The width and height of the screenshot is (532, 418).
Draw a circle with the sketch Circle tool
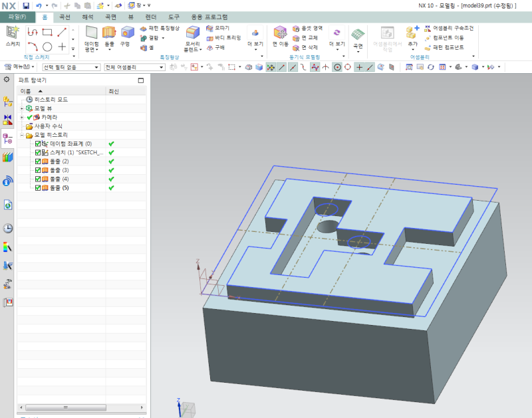(47, 47)
